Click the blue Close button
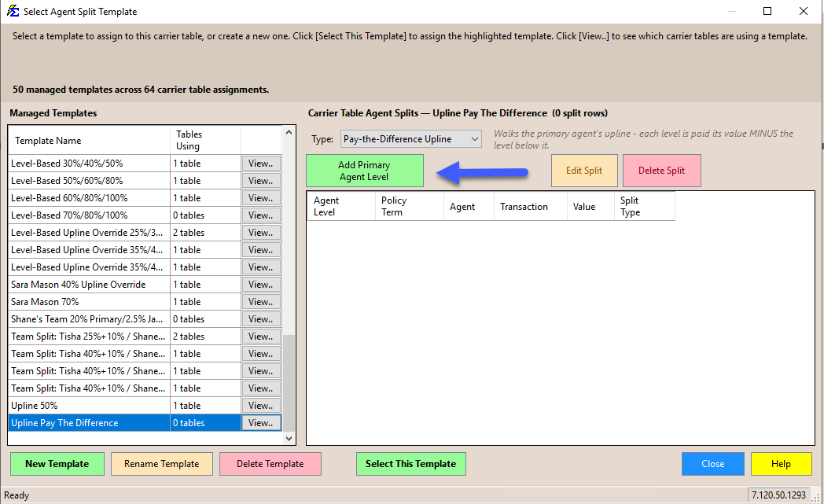The height and width of the screenshot is (504, 824). pos(712,464)
